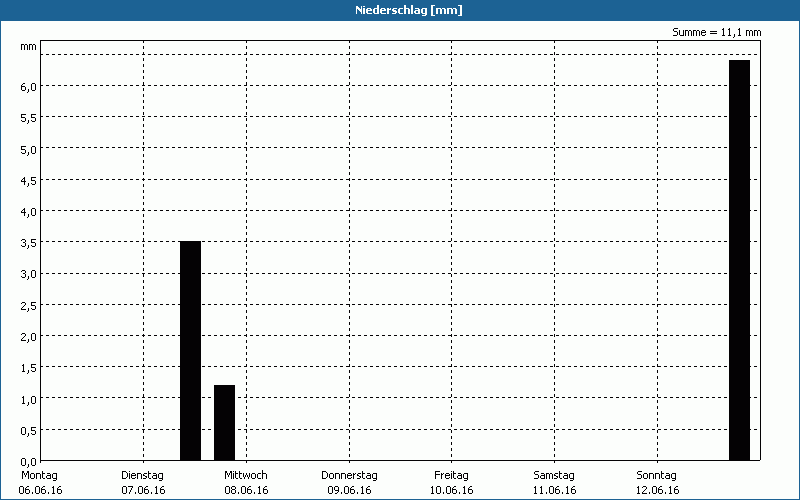Click the 0,0 y-axis value
Image resolution: width=800 pixels, height=500 pixels.
(x=29, y=462)
